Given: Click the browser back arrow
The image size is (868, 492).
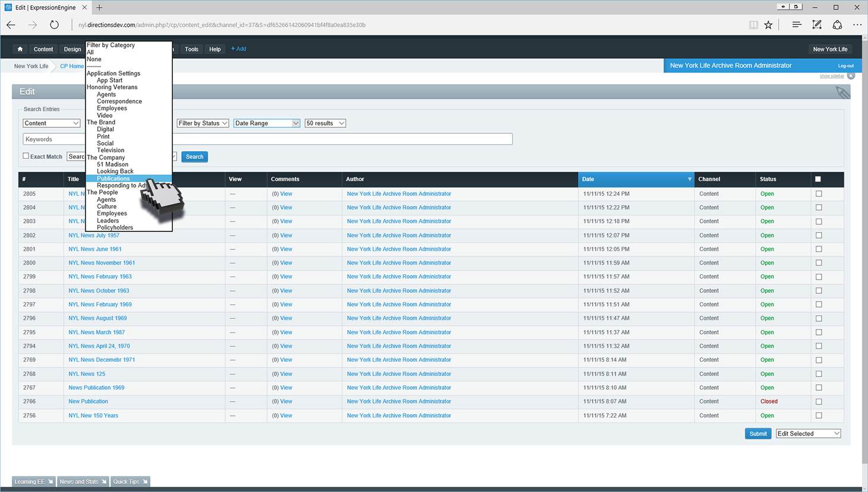Looking at the screenshot, I should (11, 25).
